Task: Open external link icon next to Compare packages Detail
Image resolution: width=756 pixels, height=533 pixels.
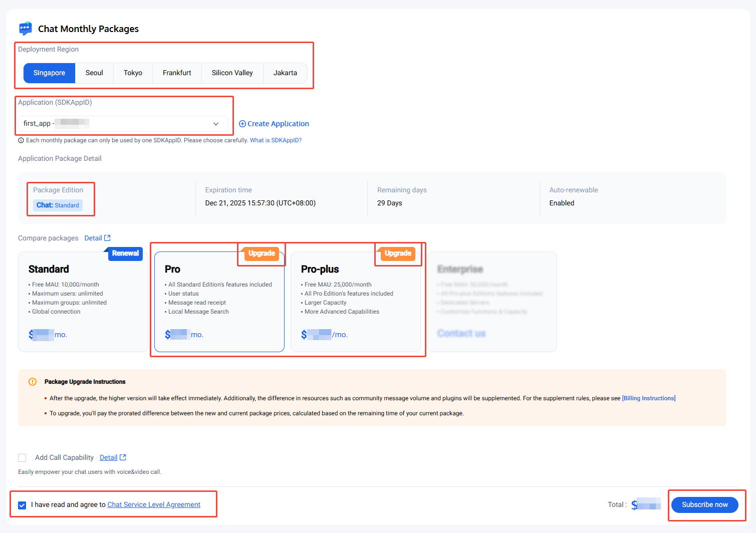Action: pos(107,238)
